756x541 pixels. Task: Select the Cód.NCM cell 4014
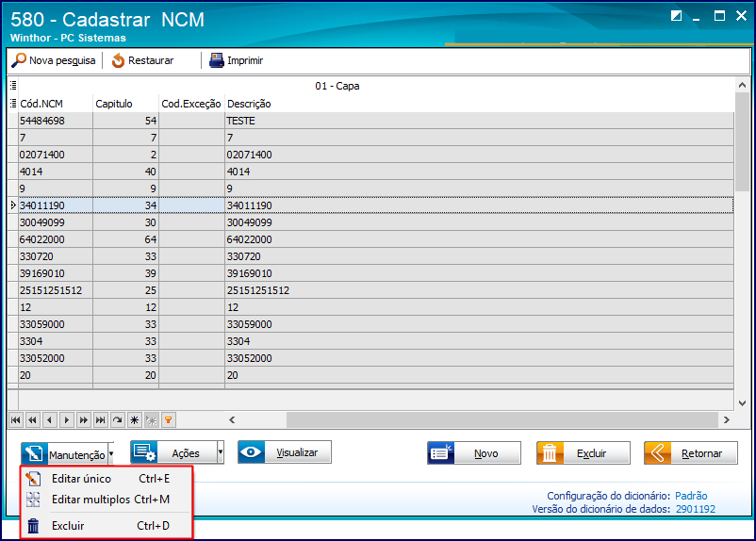pos(56,172)
